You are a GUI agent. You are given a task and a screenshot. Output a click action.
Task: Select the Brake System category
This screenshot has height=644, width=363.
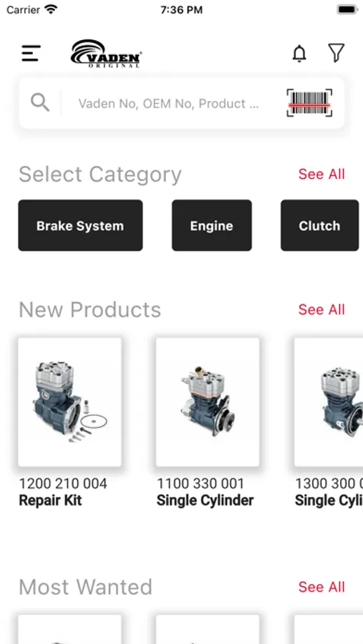point(80,225)
